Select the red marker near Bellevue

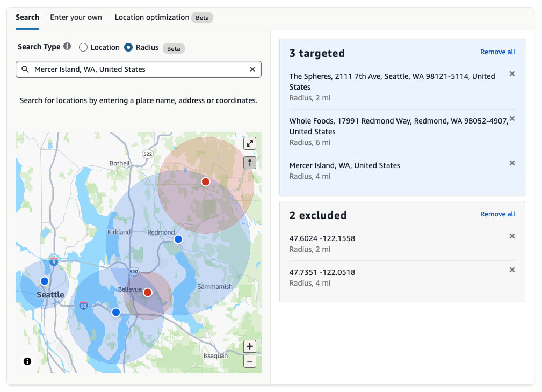point(148,292)
